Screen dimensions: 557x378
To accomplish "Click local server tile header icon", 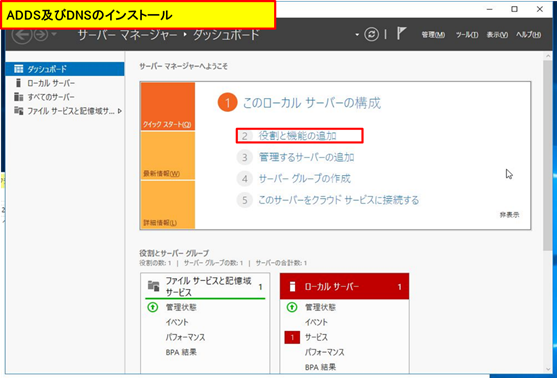I will [292, 287].
